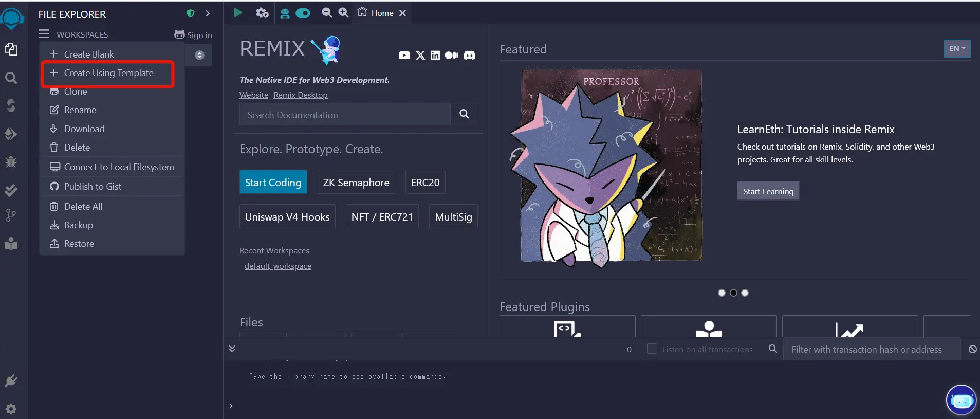980x419 pixels.
Task: Switch to the Home tab
Action: [x=376, y=13]
